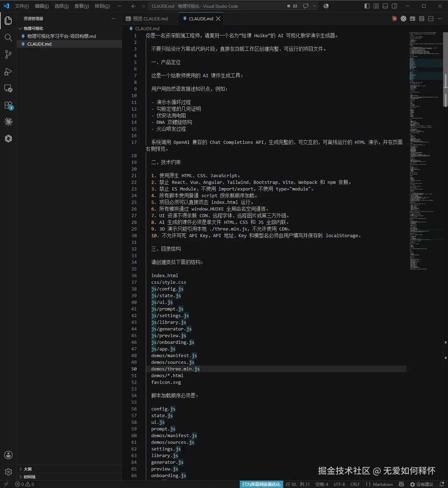
Task: Open Explorer panel ellipsis actions
Action: click(x=113, y=19)
